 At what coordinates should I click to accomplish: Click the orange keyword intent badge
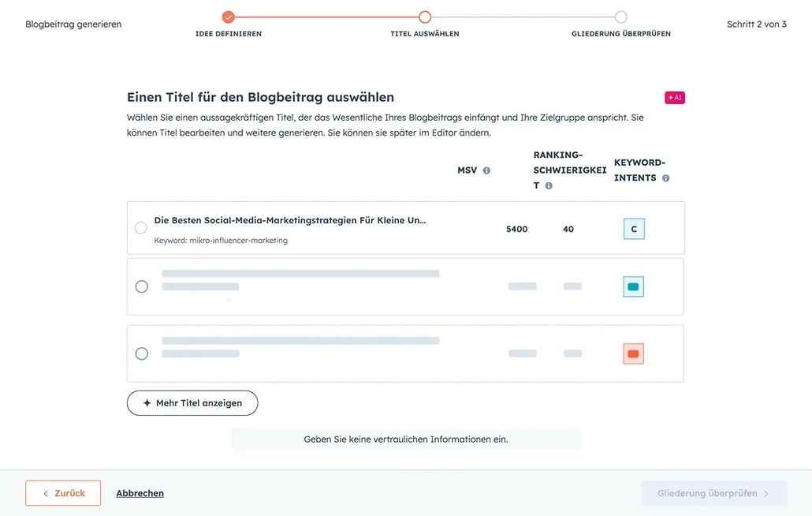pos(634,353)
